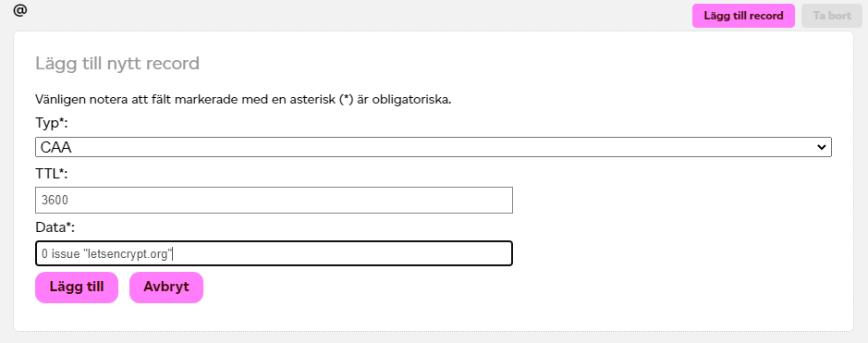This screenshot has height=343, width=868.
Task: Select the CAA value text in Typ
Action: (56, 147)
